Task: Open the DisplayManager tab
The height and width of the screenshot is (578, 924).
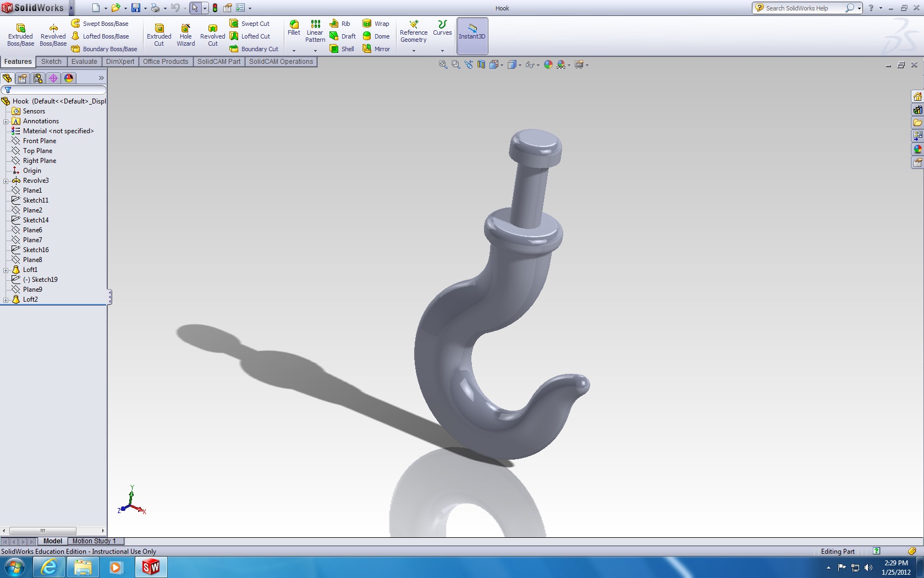Action: [x=69, y=78]
